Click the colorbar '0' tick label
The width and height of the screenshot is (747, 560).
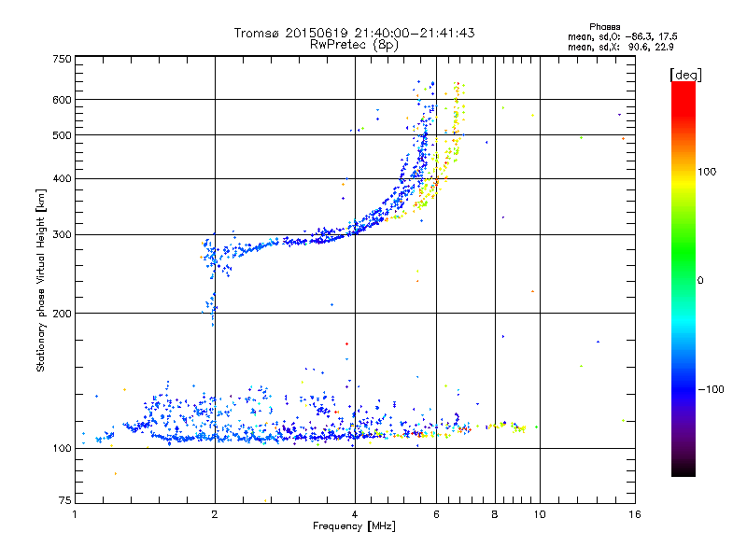[700, 281]
